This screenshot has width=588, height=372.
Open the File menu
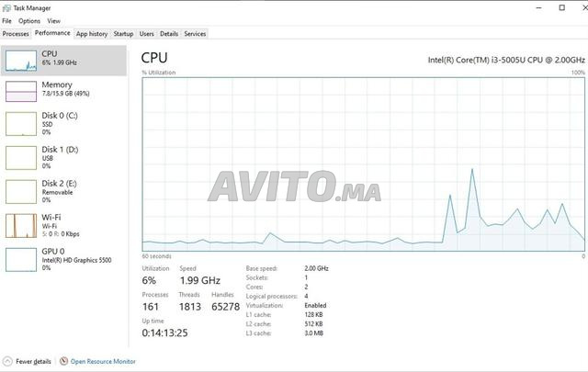7,20
